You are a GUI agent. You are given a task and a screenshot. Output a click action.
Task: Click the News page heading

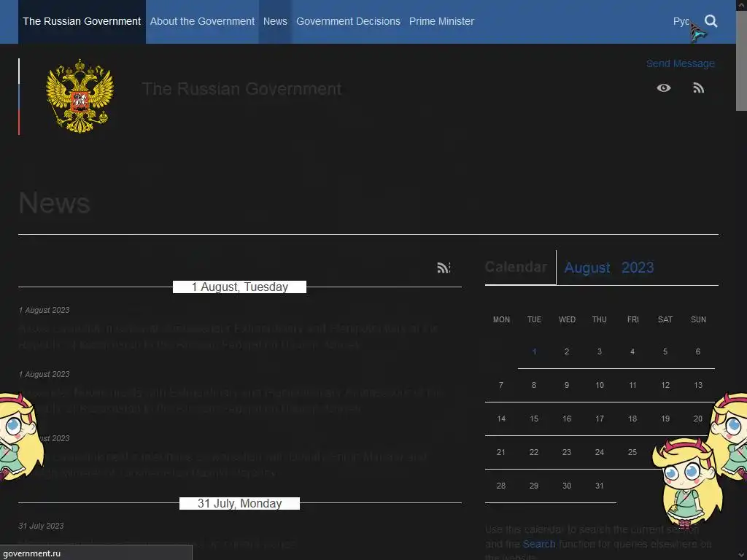point(54,203)
